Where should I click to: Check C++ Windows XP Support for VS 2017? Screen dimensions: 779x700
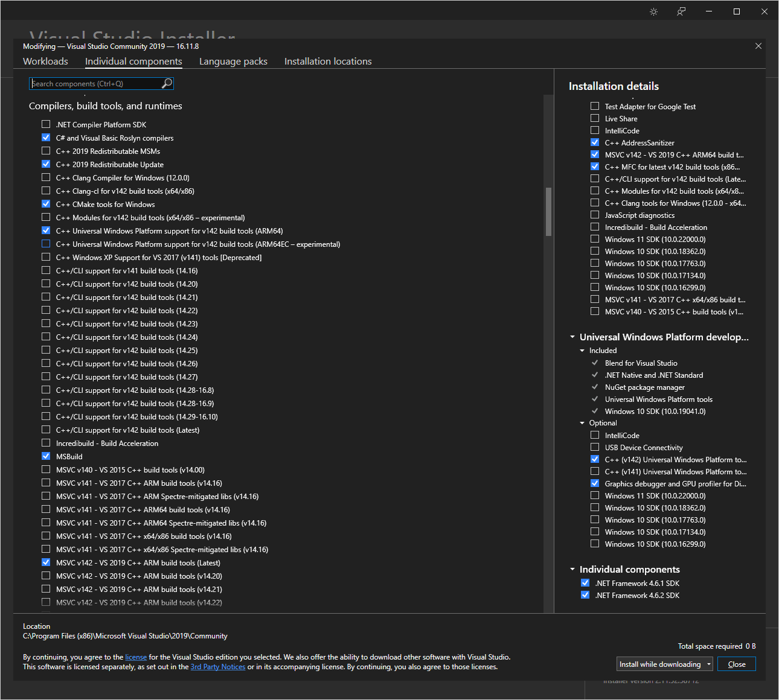coord(46,257)
